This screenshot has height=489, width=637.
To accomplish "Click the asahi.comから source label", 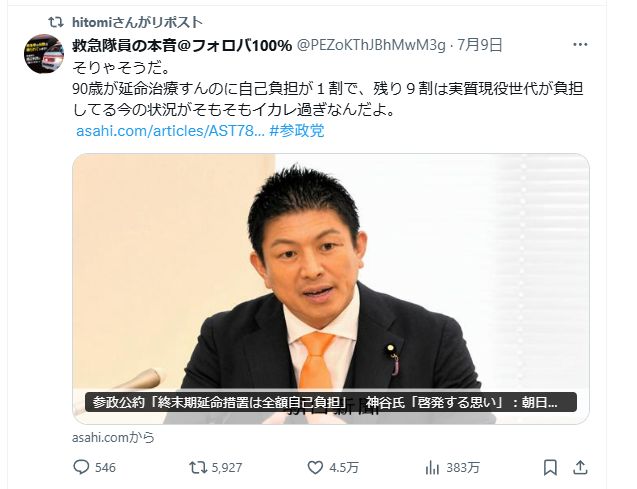I will pos(113,437).
